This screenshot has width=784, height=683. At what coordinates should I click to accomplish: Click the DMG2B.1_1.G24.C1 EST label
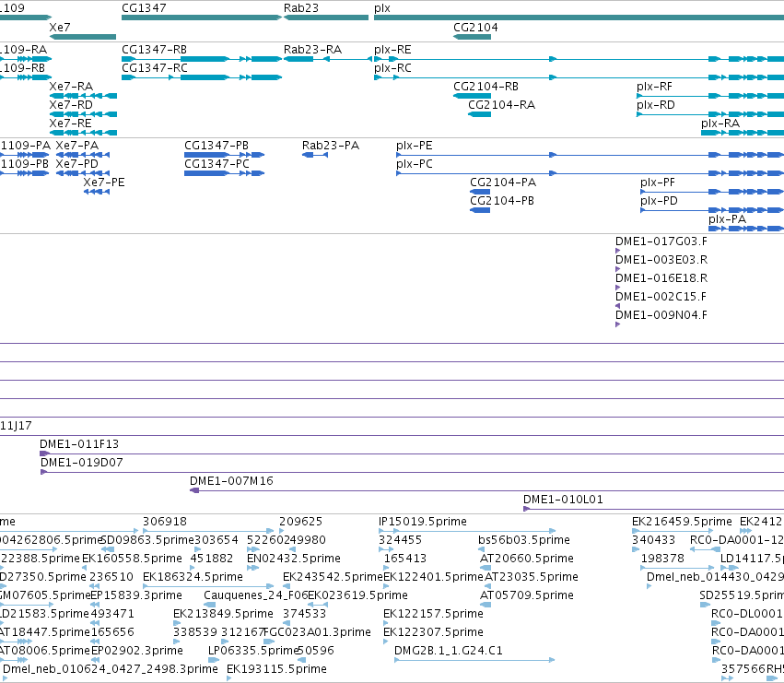(x=449, y=651)
